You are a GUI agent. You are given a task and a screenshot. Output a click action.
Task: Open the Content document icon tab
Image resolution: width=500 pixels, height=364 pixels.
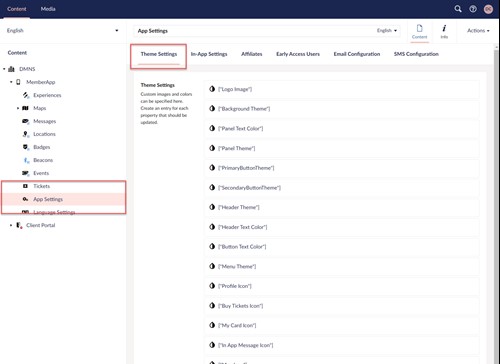(419, 32)
